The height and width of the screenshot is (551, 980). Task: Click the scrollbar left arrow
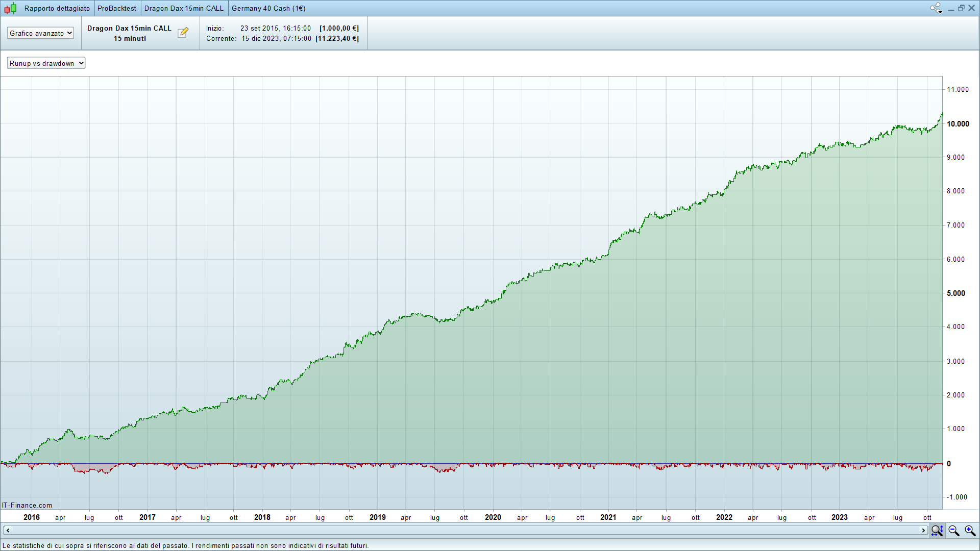pos(8,531)
